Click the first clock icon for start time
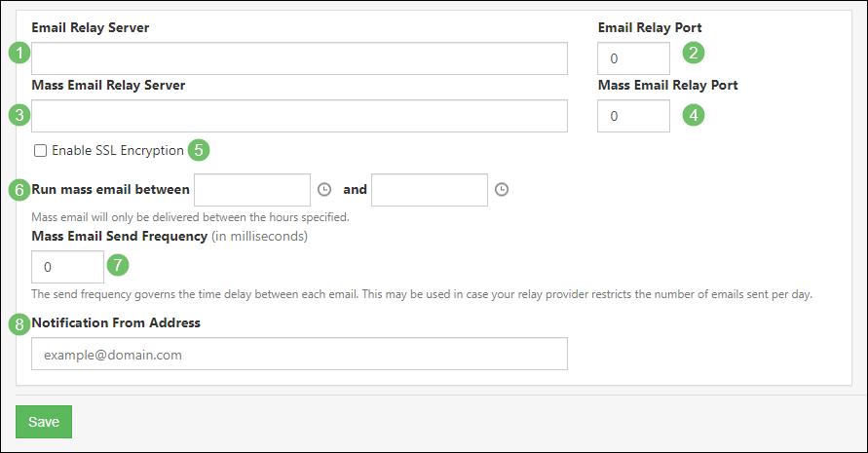 [x=324, y=190]
